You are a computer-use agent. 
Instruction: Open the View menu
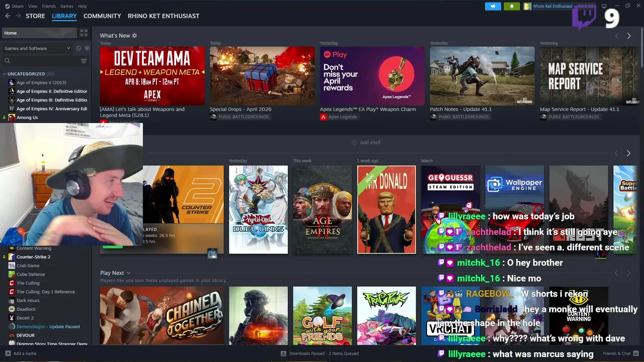[x=33, y=6]
